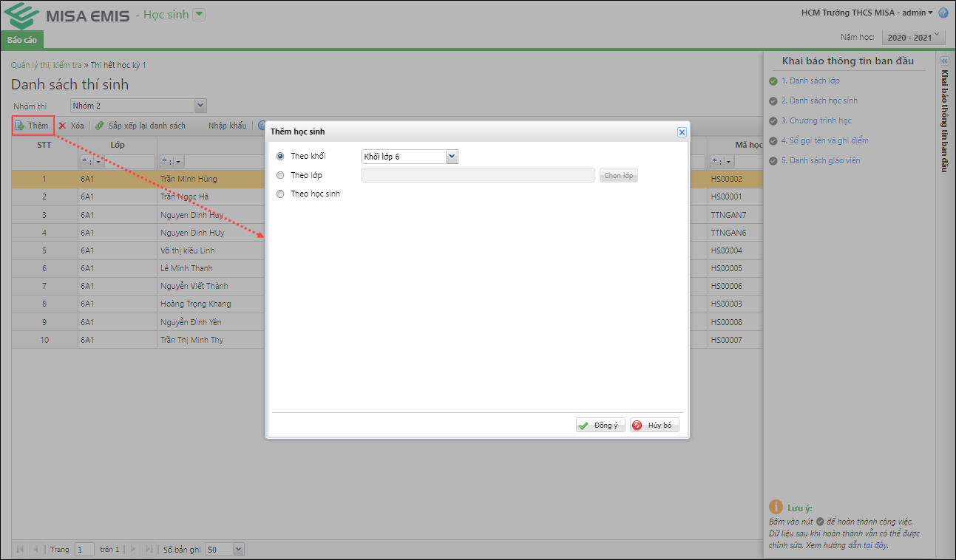The width and height of the screenshot is (956, 560).
Task: Close the Thêm học sinh dialog
Action: (x=682, y=132)
